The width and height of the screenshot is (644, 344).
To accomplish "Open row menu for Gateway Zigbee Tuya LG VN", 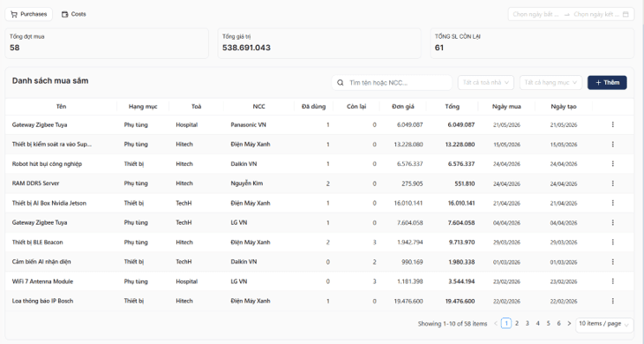I will (613, 222).
